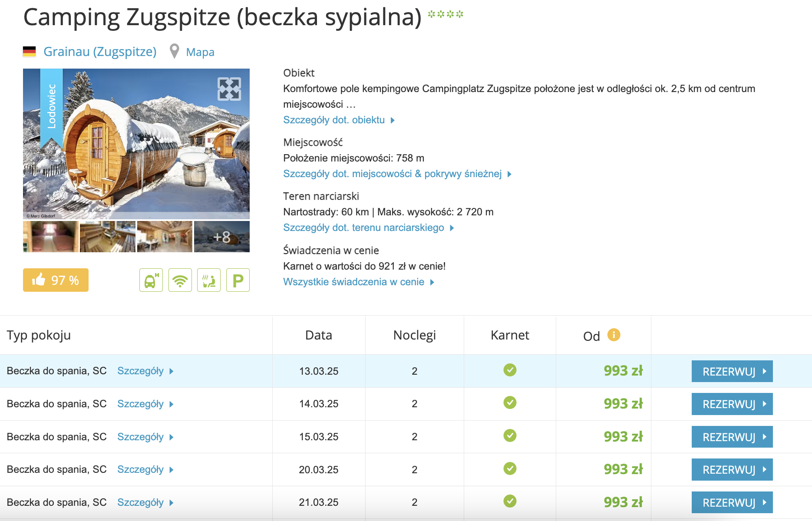The height and width of the screenshot is (521, 812).
Task: Click the Karnet checkmark for 20.03.25
Action: 510,468
